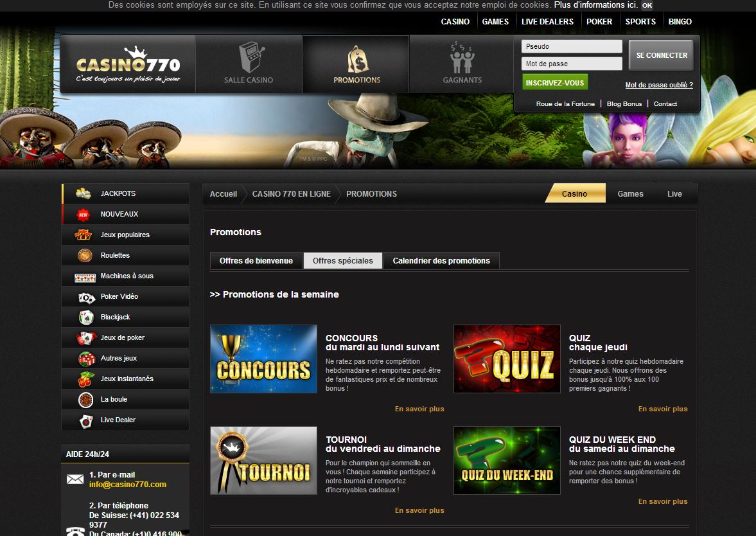Email info@casino770.com
756x536 pixels.
(x=128, y=485)
